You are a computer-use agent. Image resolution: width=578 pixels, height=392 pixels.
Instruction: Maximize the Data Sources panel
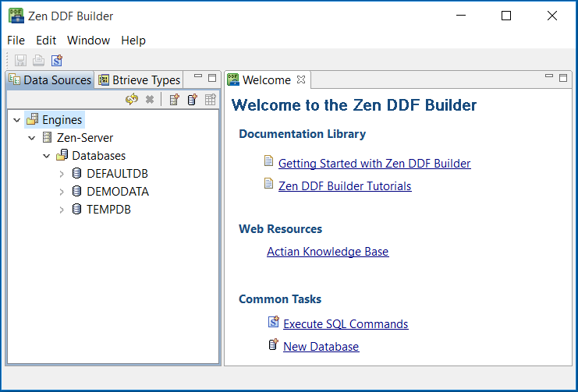[x=212, y=78]
